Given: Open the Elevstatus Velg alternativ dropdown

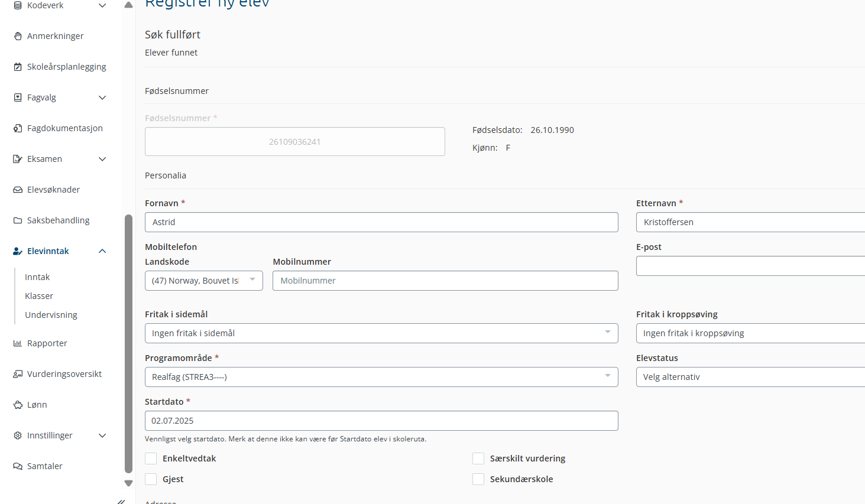Looking at the screenshot, I should tap(750, 377).
